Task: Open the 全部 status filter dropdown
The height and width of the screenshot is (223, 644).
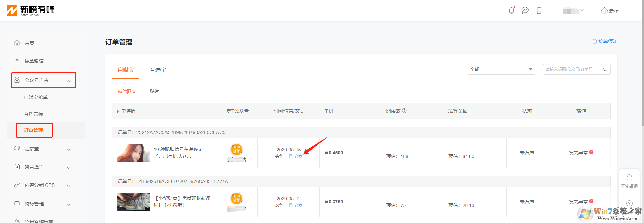Action: pos(501,69)
